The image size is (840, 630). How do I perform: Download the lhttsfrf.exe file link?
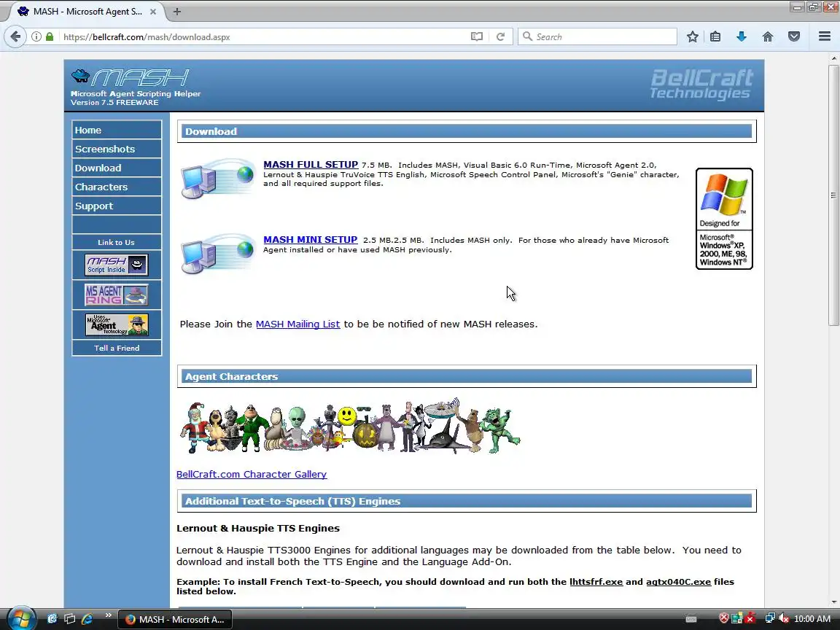coord(596,582)
